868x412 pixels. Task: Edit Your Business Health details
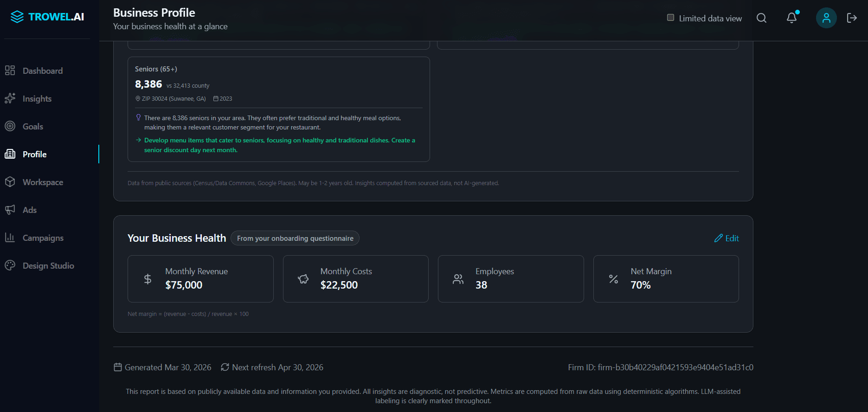tap(727, 238)
